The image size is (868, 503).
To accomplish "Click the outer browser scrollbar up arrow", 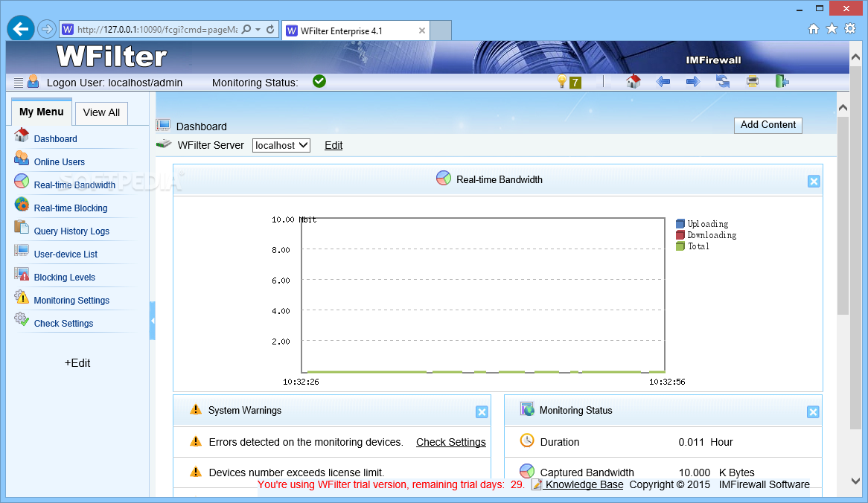I will tap(855, 57).
